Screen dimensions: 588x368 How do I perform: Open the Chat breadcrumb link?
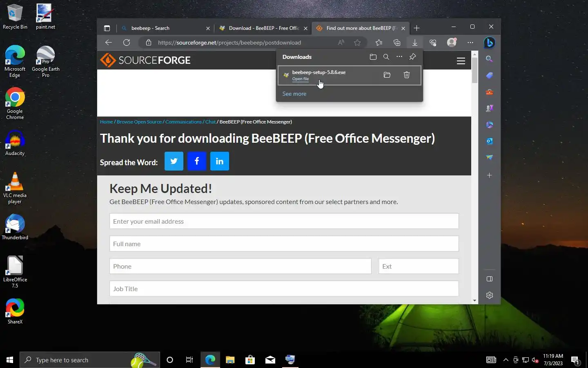coord(210,122)
